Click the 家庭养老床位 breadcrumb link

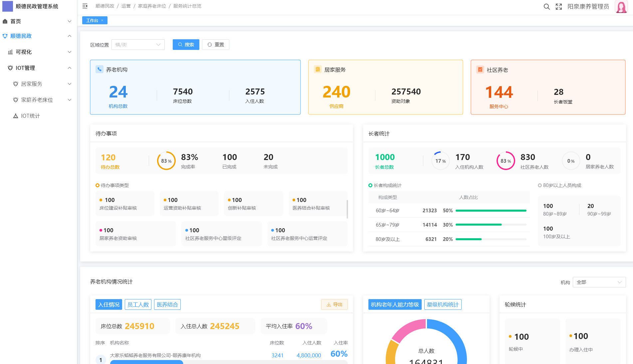pos(152,6)
